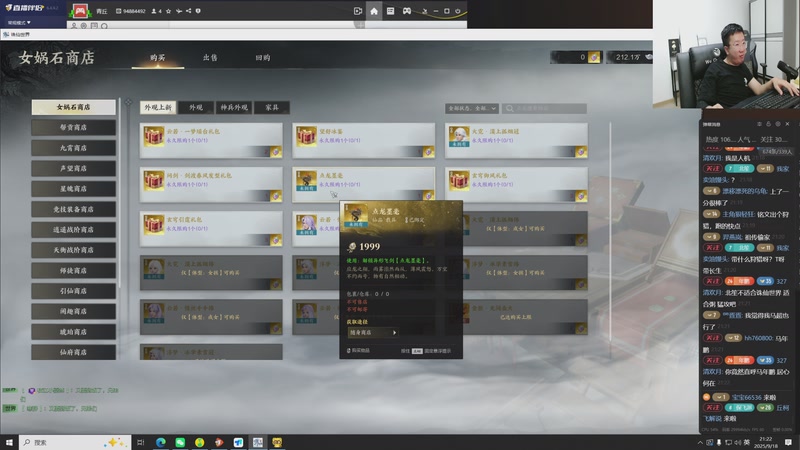Close the chat message panel

pos(787,124)
